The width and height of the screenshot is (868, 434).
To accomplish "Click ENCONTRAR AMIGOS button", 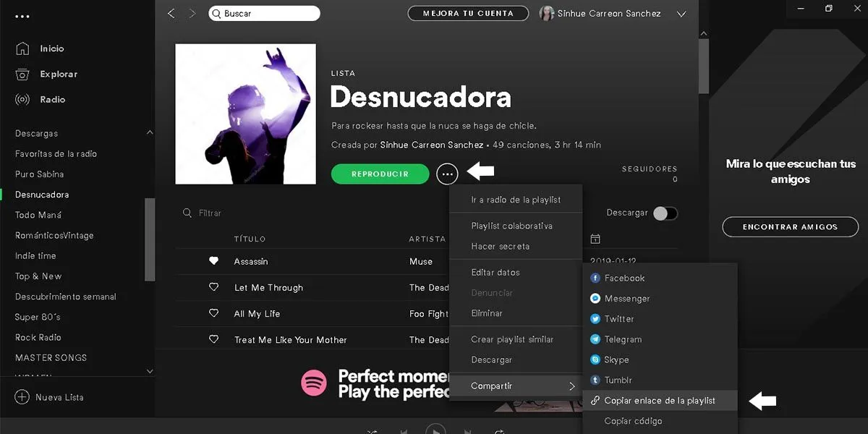I will click(790, 226).
